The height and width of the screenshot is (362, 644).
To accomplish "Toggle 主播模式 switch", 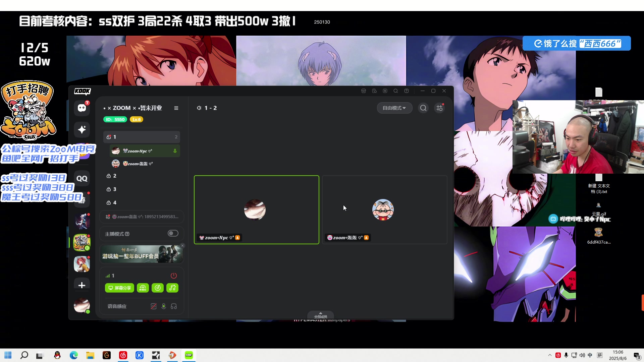I will [173, 233].
